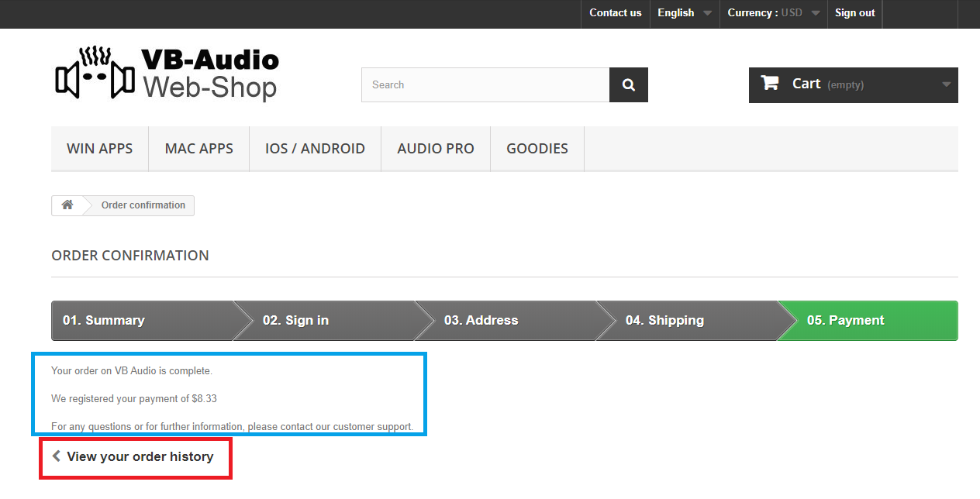Click the home breadcrumb icon
Screen dimensions: 980x499
[67, 205]
